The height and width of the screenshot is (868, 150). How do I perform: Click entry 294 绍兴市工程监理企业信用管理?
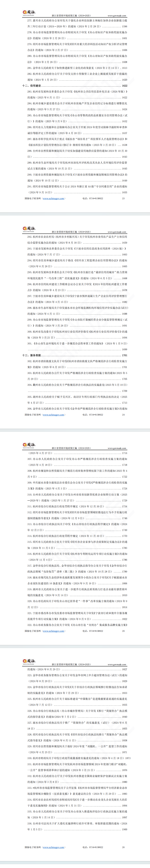(77, 263)
